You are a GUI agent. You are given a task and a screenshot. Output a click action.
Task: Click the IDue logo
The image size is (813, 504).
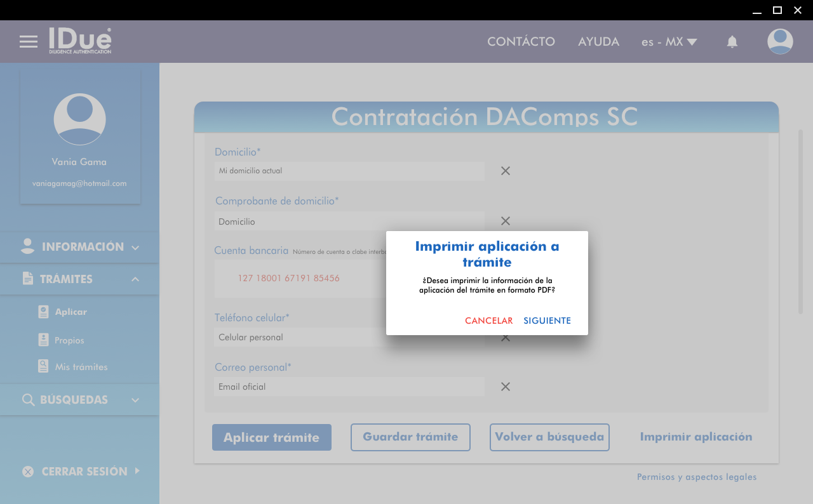[x=80, y=41]
